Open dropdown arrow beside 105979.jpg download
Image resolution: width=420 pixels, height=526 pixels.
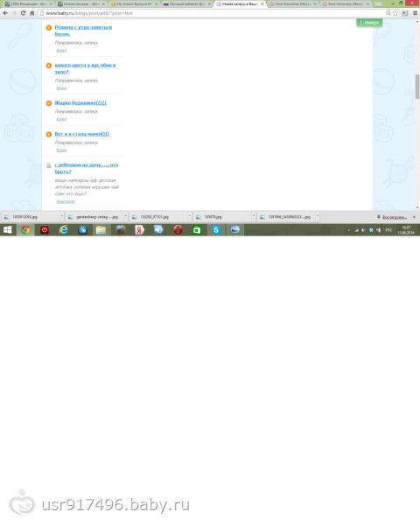tap(253, 217)
